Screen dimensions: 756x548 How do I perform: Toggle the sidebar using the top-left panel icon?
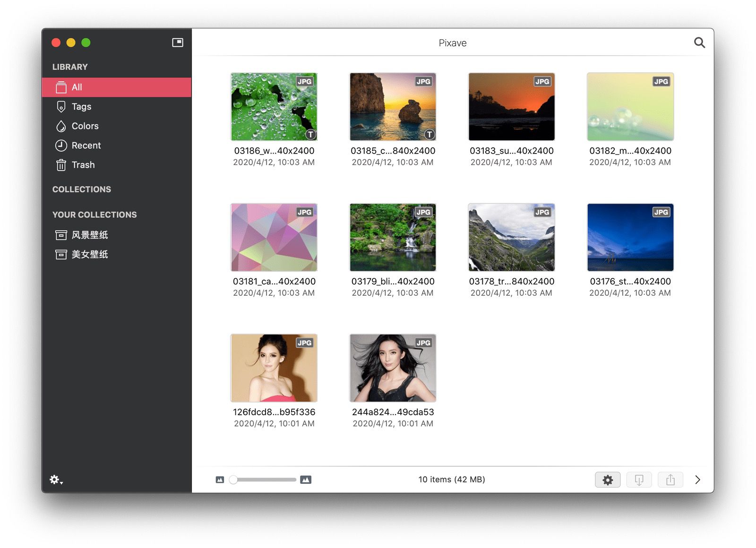click(178, 42)
